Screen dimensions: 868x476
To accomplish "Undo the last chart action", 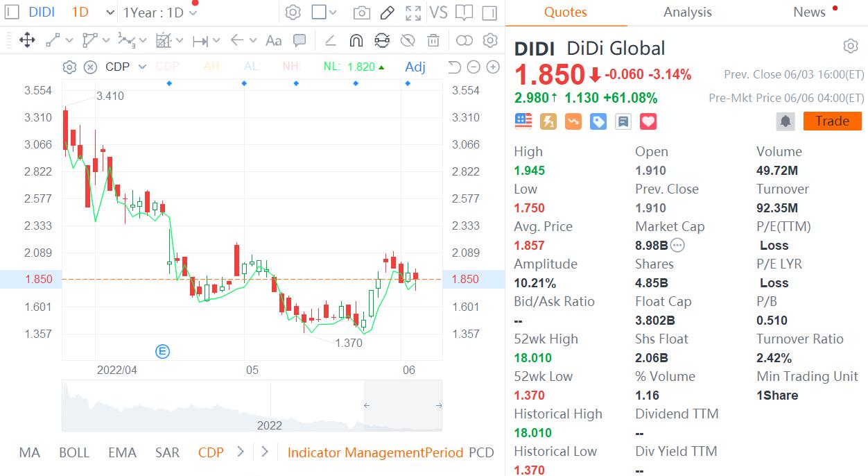I will [x=454, y=67].
